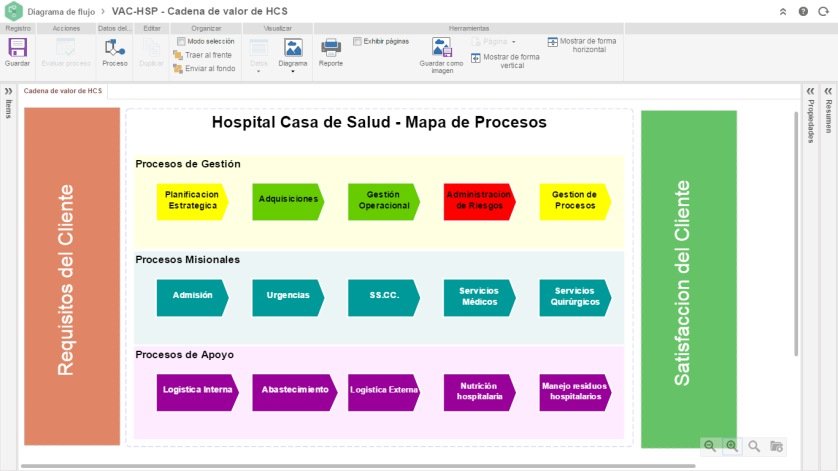
Task: Select the red Administracion de Riesgos shape
Action: click(479, 202)
